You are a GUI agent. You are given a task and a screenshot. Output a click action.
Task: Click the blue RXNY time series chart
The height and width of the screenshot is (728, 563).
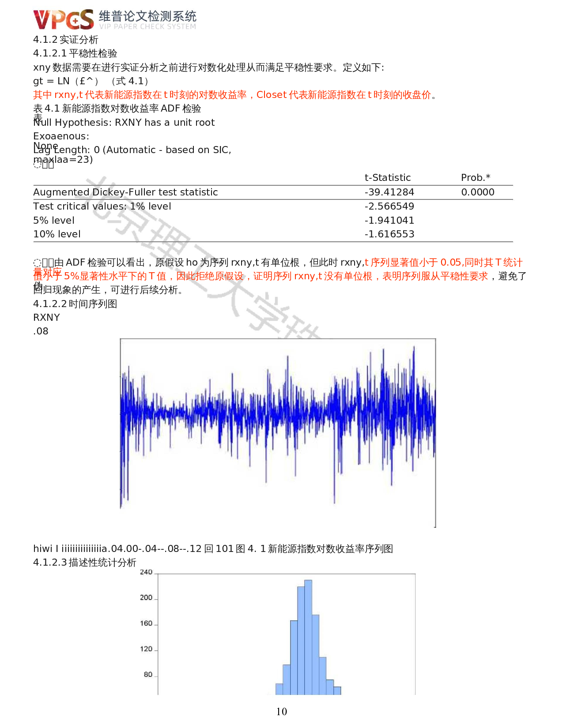click(x=278, y=433)
